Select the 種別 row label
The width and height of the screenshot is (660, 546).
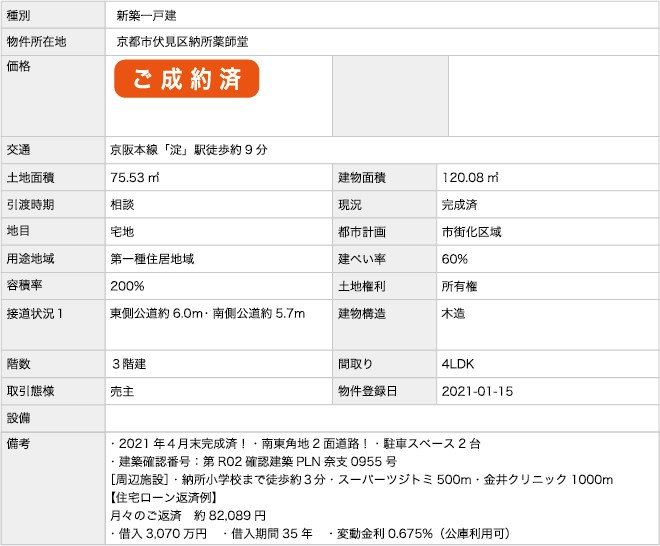tap(18, 16)
